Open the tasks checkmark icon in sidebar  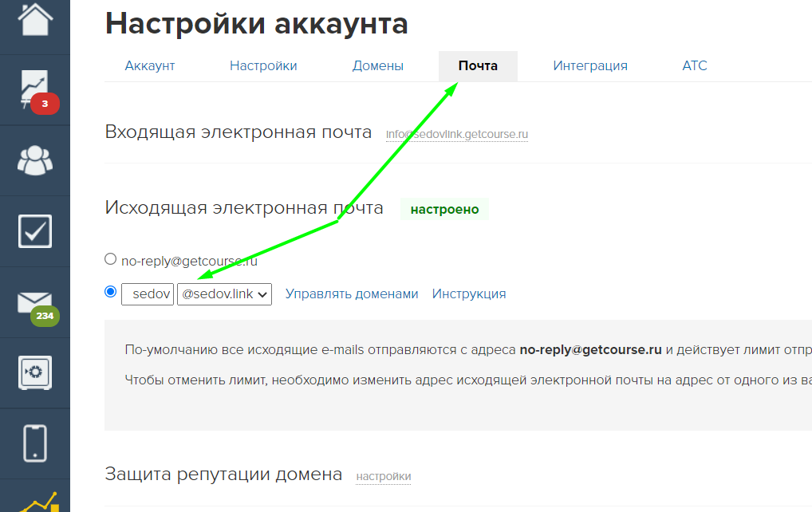click(x=34, y=231)
